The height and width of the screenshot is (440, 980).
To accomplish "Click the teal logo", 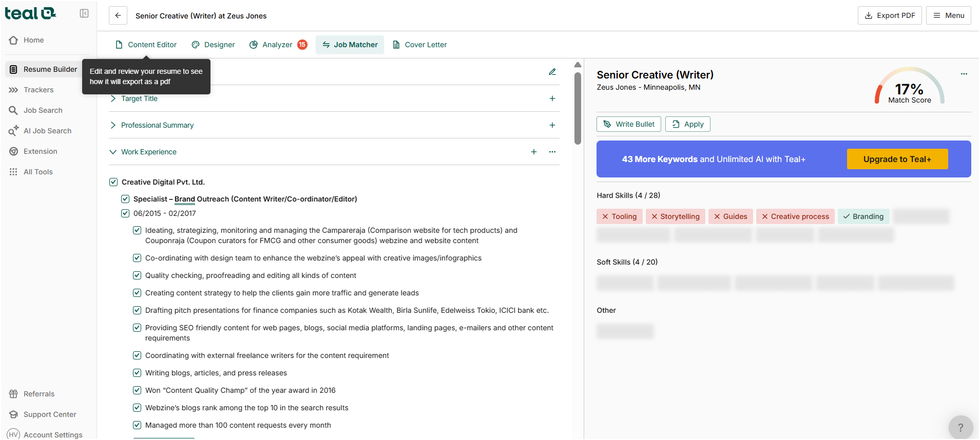I will point(30,13).
